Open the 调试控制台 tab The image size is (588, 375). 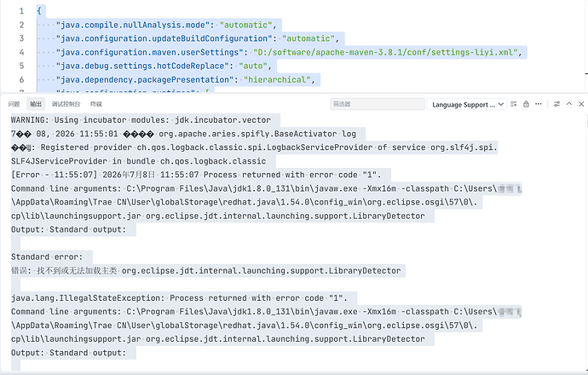coord(66,104)
